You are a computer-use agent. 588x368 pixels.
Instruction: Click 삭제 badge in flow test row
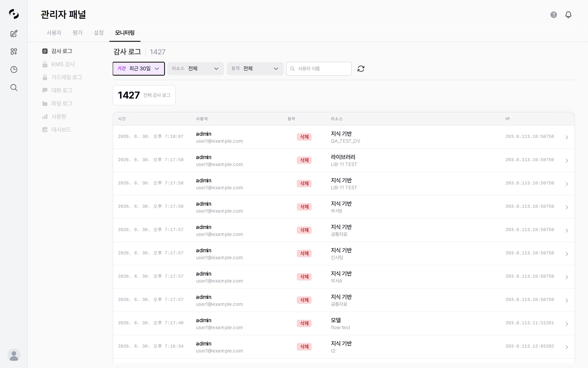[304, 323]
